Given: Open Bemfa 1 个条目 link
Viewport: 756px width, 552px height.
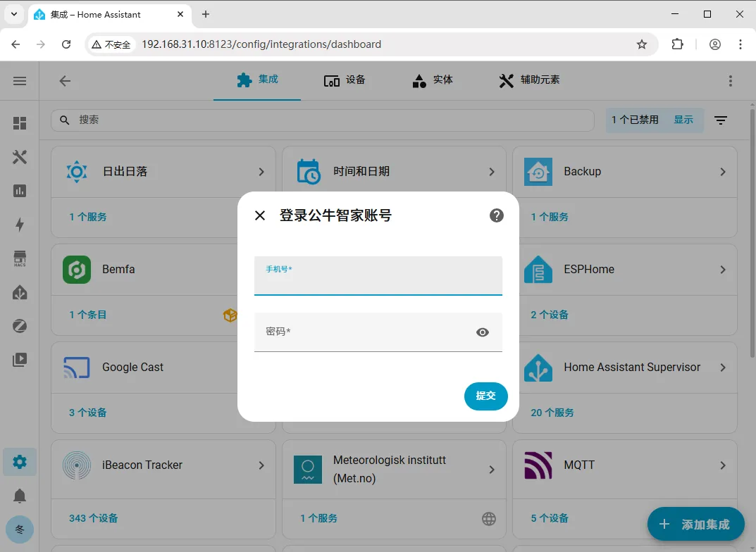Looking at the screenshot, I should pos(88,315).
